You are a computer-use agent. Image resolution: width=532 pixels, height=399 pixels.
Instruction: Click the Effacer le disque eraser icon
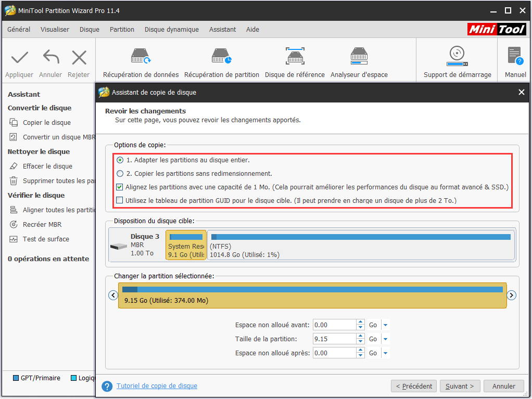[x=13, y=166]
